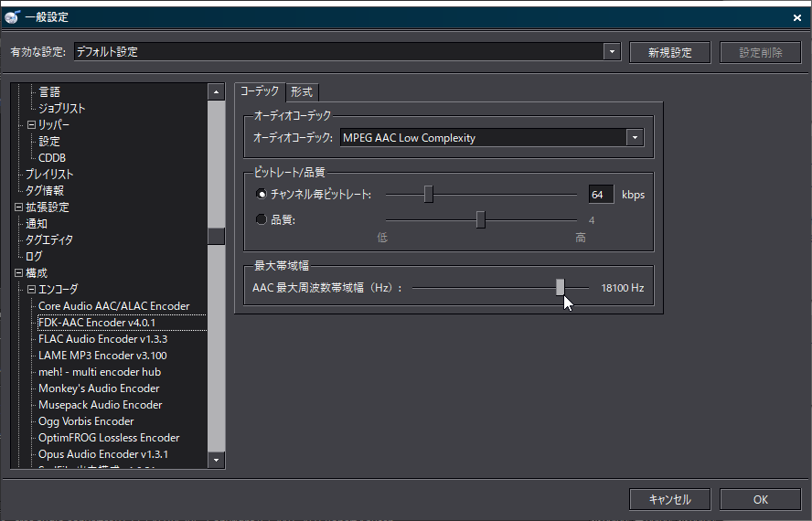Viewport: 812px width, 521px height.
Task: Collapse the 拡張設定 tree node
Action: coord(18,207)
